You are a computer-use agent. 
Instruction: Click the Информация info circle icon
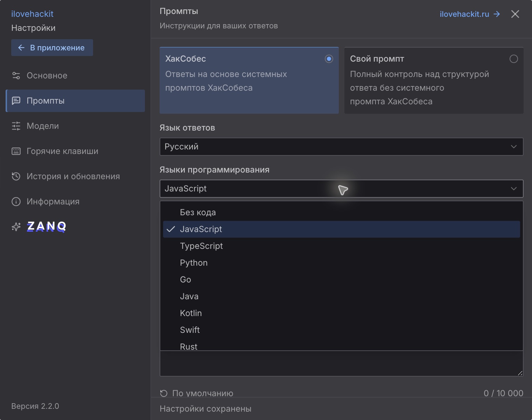(16, 202)
